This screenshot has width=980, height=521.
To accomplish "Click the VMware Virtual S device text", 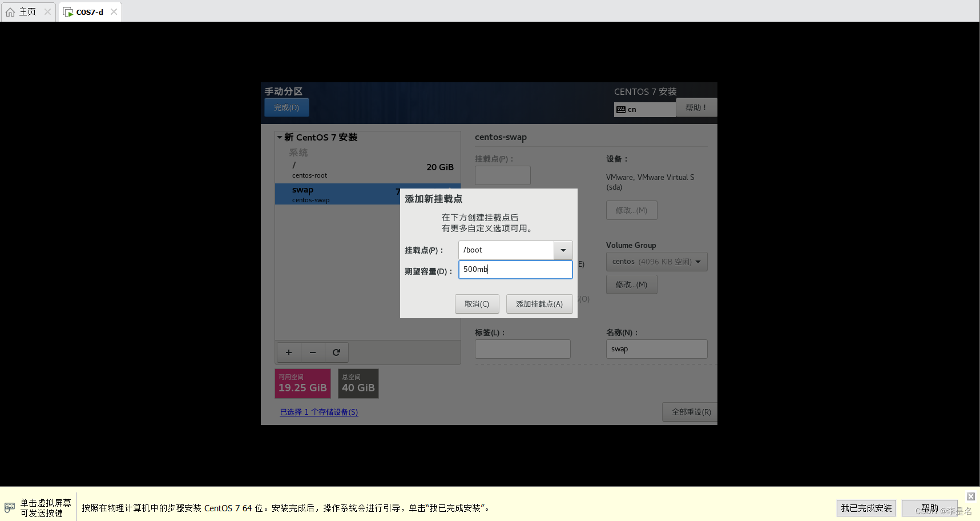I will (650, 182).
